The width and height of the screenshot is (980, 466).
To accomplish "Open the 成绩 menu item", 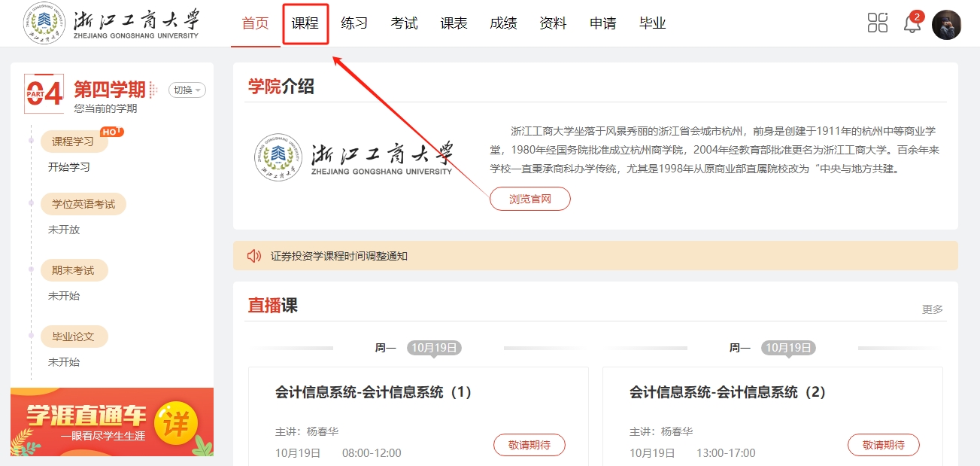I will click(503, 23).
